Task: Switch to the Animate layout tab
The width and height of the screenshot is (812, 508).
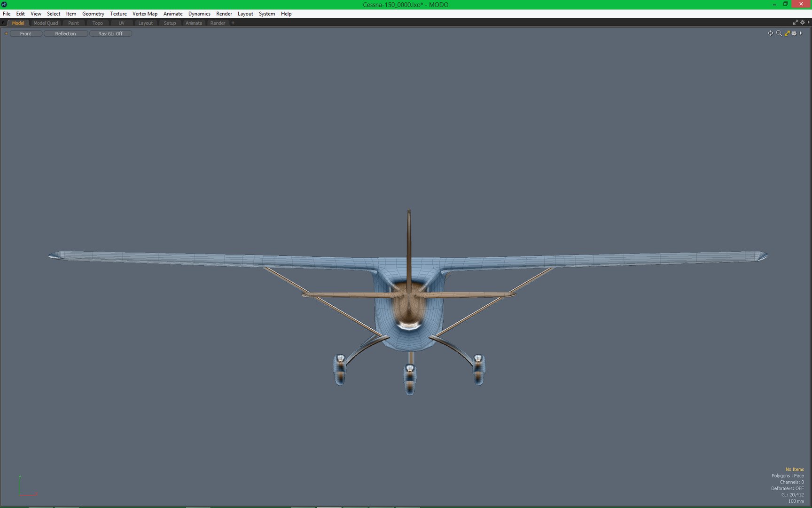Action: click(x=194, y=23)
